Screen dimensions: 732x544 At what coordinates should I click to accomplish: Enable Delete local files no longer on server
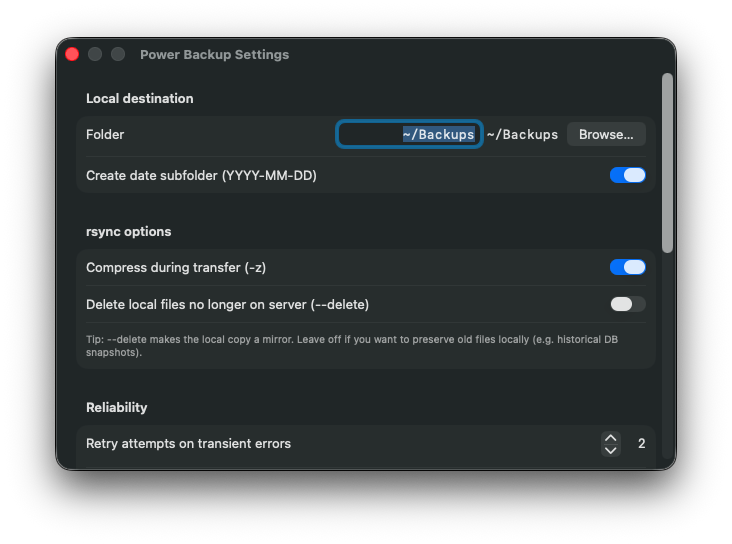point(628,304)
